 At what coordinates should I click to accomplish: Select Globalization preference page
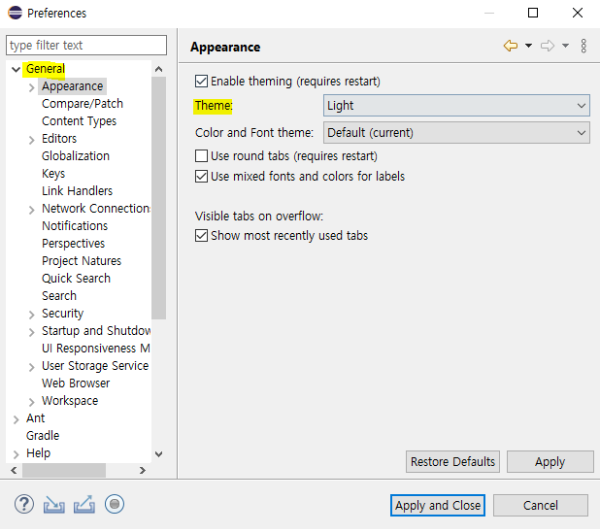point(76,156)
